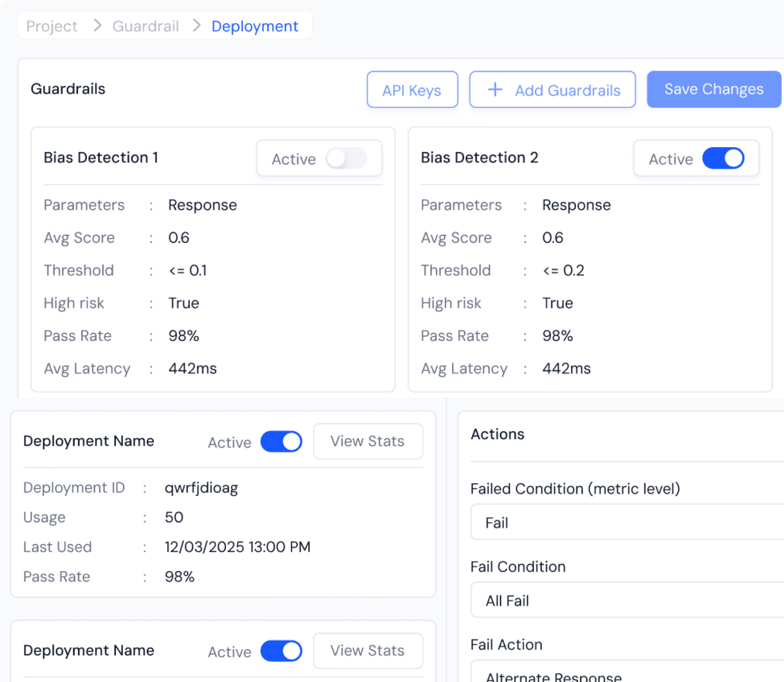
Task: Go to Project in the breadcrumb
Action: (x=52, y=26)
